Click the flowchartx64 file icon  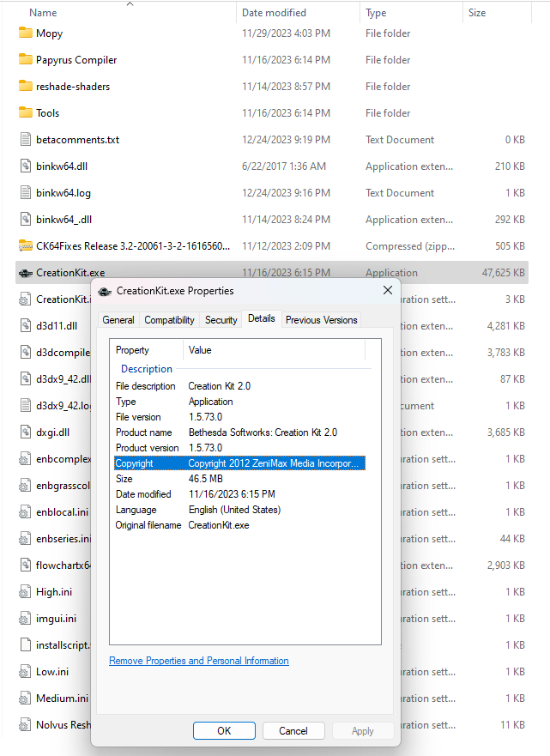[x=26, y=565]
